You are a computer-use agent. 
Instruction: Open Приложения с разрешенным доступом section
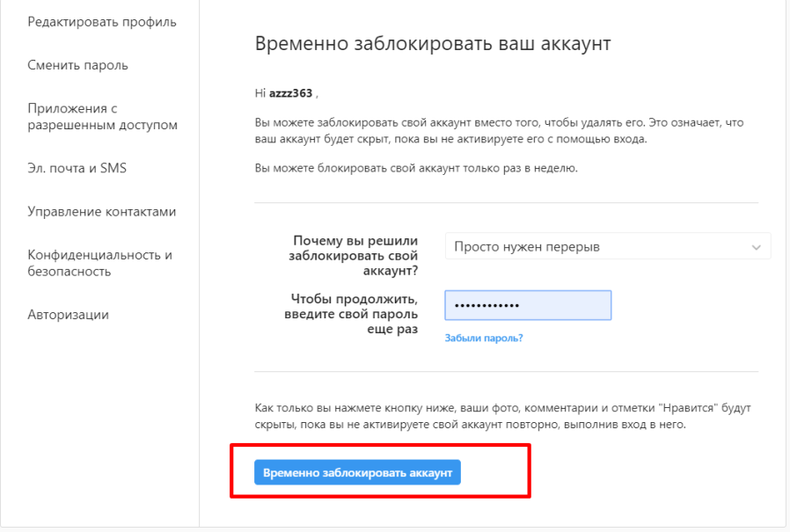[102, 116]
